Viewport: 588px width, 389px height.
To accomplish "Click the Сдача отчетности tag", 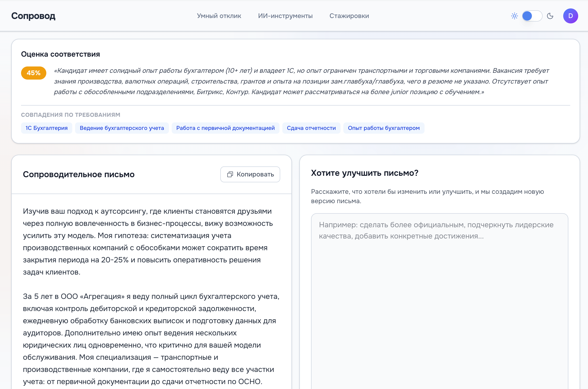I will [x=311, y=128].
